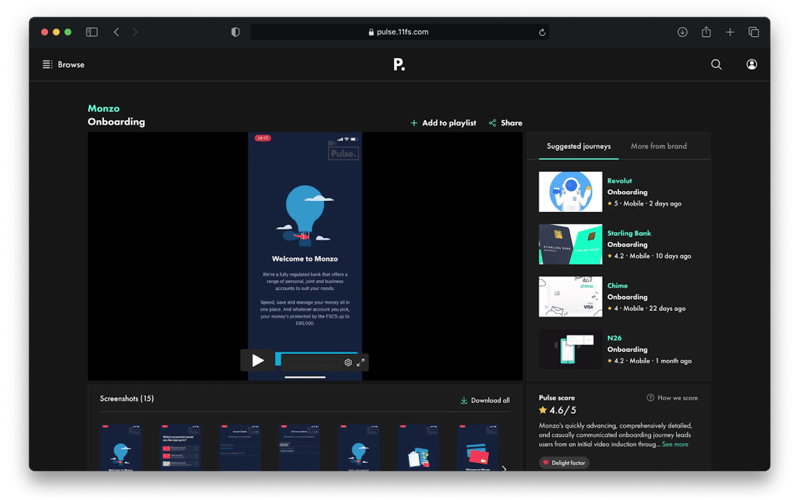The width and height of the screenshot is (800, 500).
Task: Show the tab overview icon
Action: [754, 32]
